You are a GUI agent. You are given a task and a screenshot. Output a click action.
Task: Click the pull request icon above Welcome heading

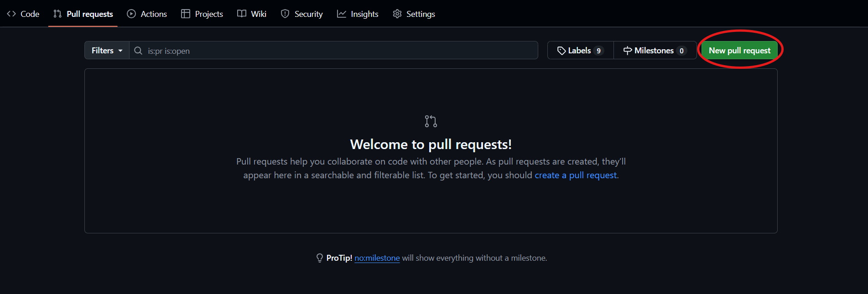tap(431, 121)
